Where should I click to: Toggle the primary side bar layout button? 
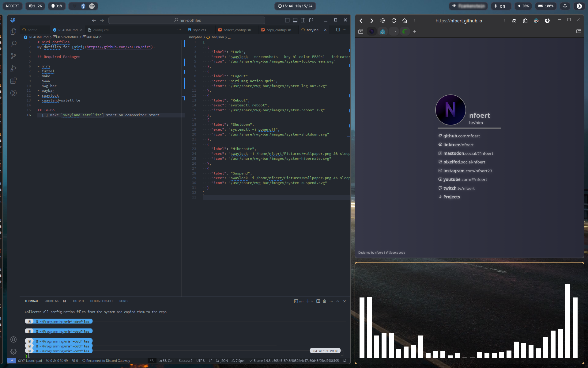[x=287, y=20]
